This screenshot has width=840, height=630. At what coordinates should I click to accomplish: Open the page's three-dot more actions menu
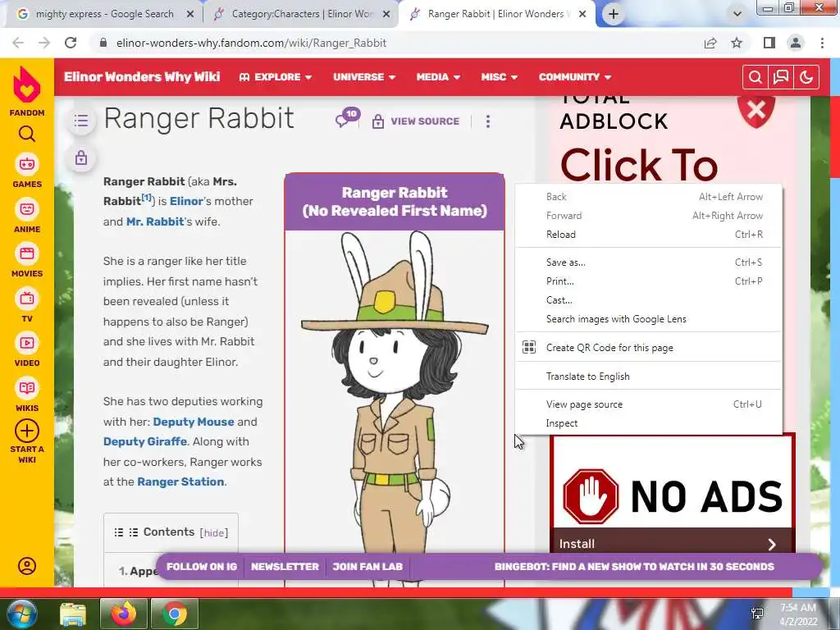487,121
